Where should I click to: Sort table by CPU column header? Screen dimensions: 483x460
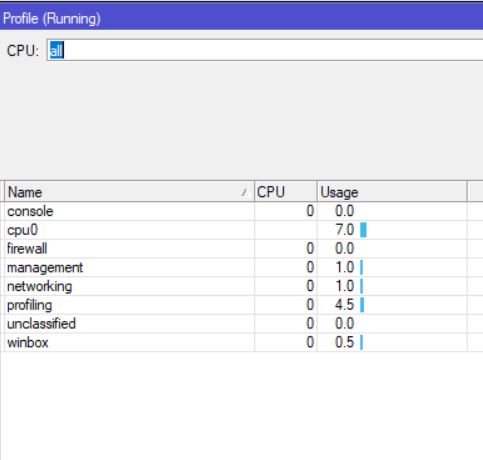coord(286,192)
